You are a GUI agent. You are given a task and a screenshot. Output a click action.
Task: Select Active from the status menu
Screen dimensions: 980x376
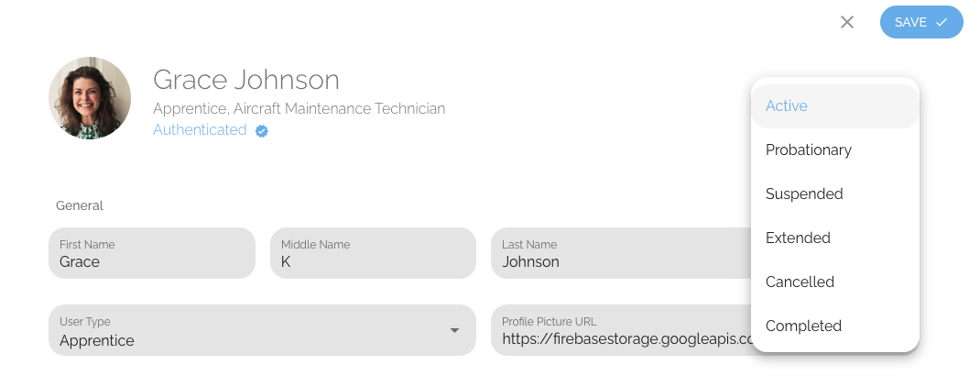[x=835, y=106]
